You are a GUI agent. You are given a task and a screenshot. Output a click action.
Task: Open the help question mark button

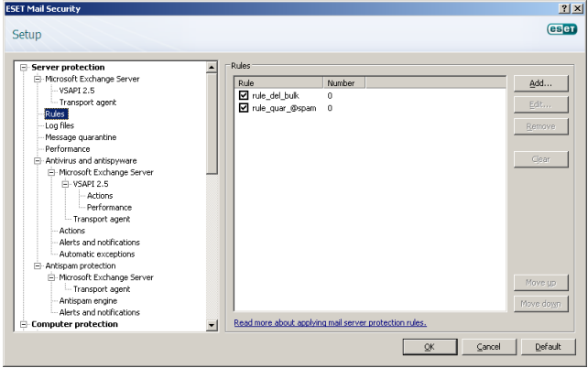pyautogui.click(x=564, y=8)
